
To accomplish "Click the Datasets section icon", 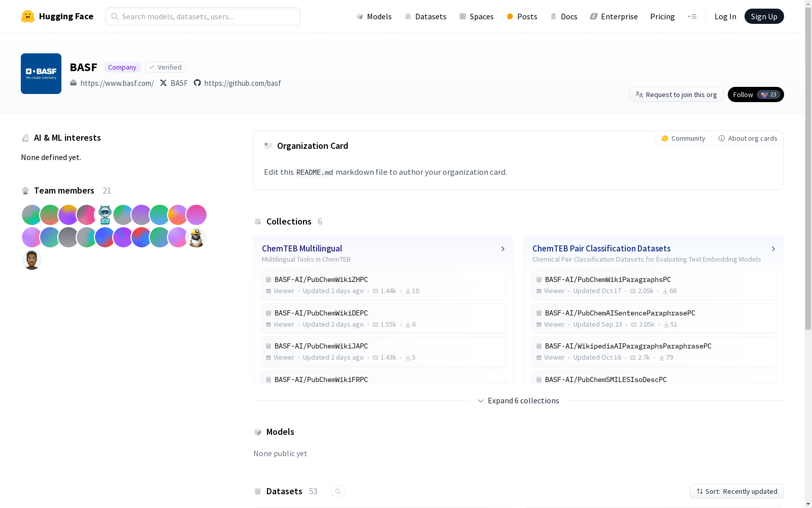I will tap(258, 491).
